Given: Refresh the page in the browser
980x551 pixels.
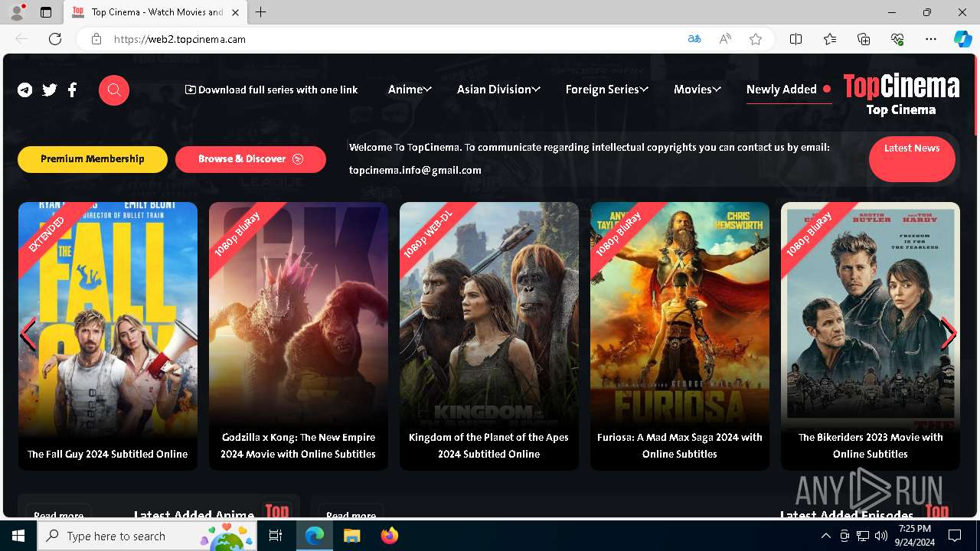Looking at the screenshot, I should click(x=55, y=39).
